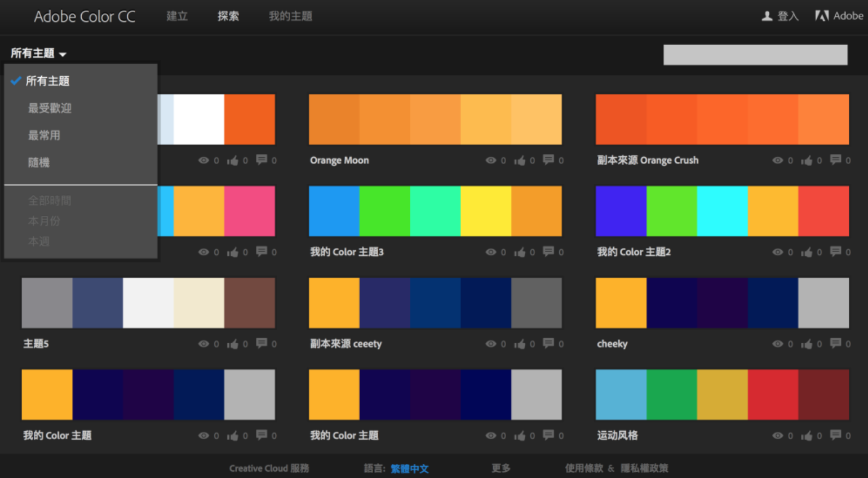Choose checked 所有主題 menu entry
The width and height of the screenshot is (868, 478).
pyautogui.click(x=47, y=81)
